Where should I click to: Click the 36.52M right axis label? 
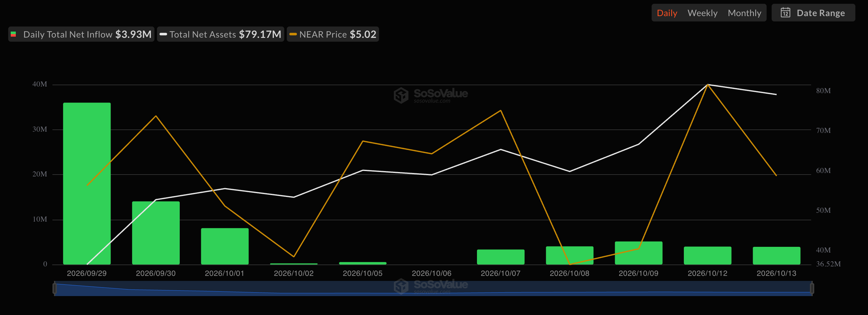pyautogui.click(x=828, y=264)
